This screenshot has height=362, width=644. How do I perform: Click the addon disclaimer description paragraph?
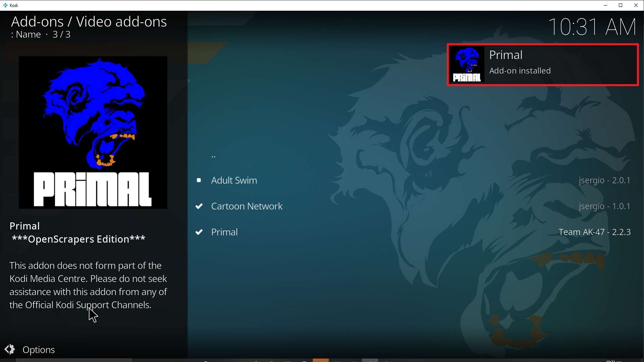[88, 286]
